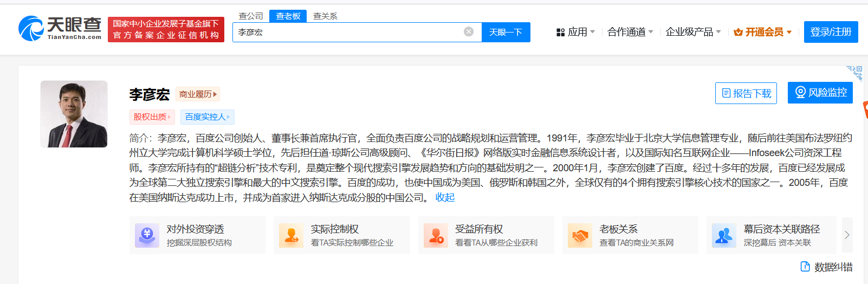The width and height of the screenshot is (868, 284).
Task: Click the 幕后资本关联路径 card icon
Action: 724,235
